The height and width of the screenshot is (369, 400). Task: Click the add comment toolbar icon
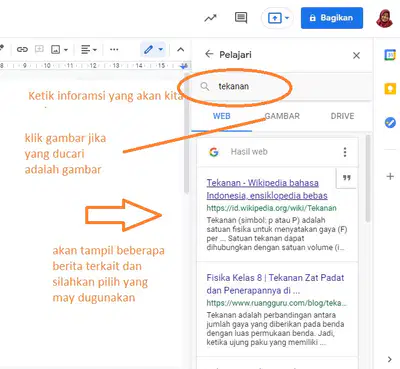[39, 49]
